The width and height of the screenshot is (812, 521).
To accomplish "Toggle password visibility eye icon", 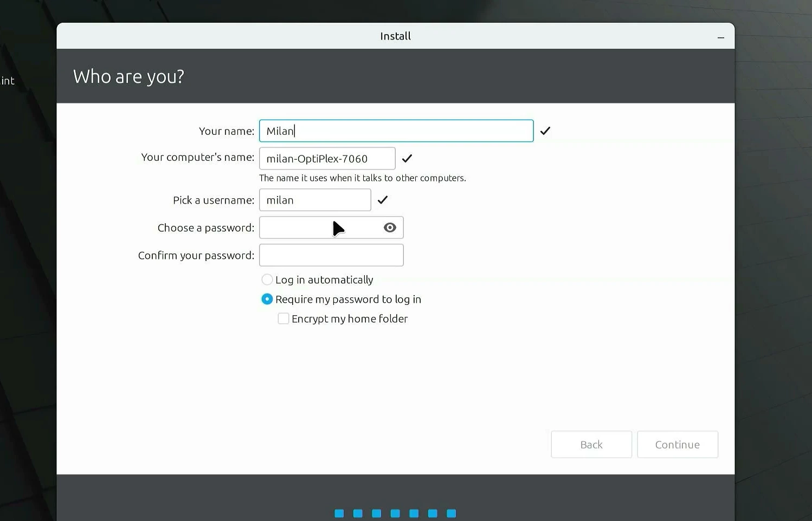I will (390, 227).
